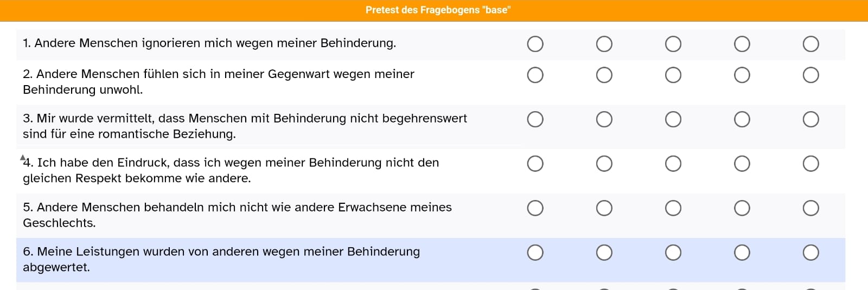Screen dimensions: 868x290
Task: Choose first radio option for question 2
Action: pyautogui.click(x=535, y=75)
